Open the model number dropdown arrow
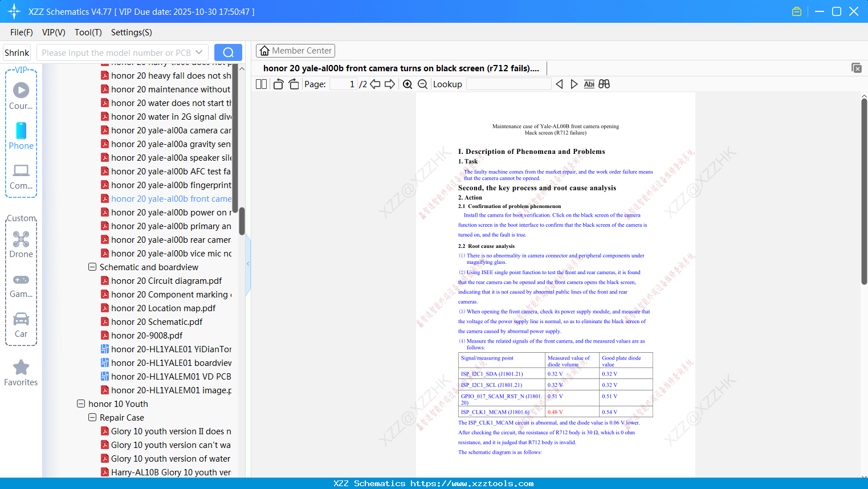Viewport: 868px width, 489px height. tap(199, 52)
